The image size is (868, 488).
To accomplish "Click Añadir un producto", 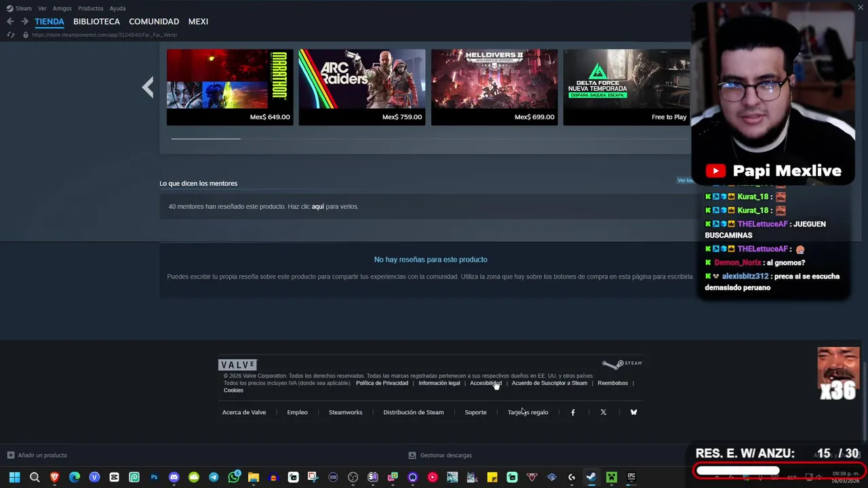I will pos(37,455).
